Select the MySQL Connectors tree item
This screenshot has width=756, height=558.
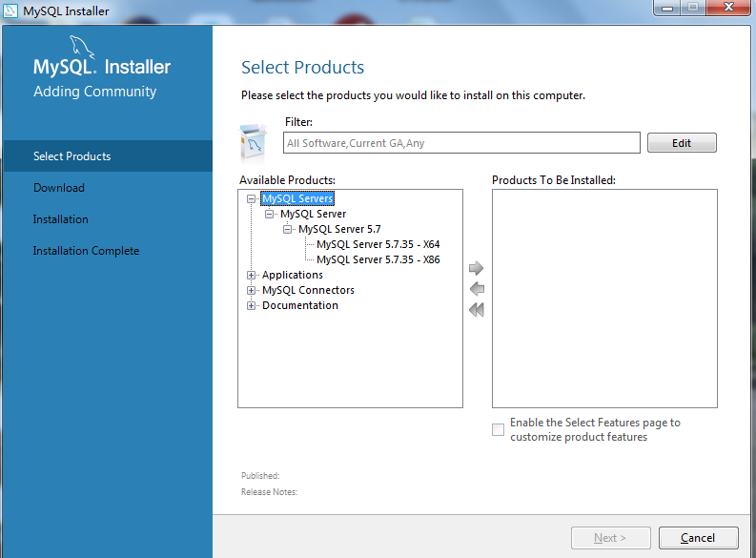[308, 290]
